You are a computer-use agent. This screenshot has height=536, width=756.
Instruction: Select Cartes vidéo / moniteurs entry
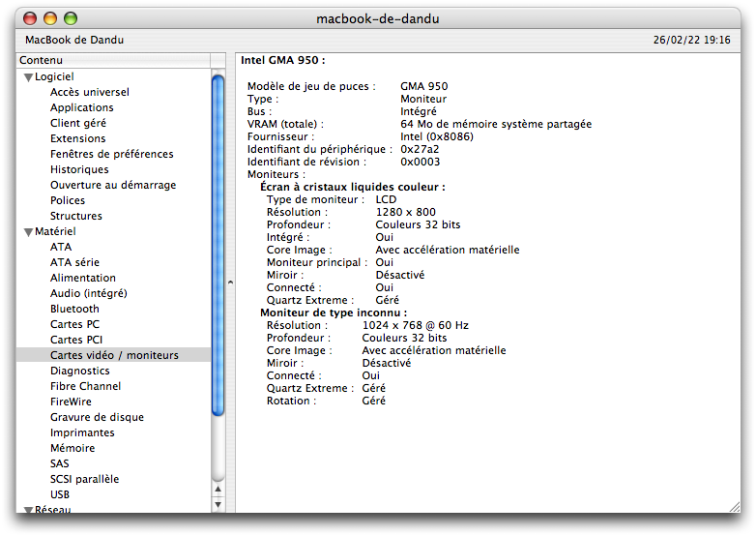pyautogui.click(x=114, y=355)
